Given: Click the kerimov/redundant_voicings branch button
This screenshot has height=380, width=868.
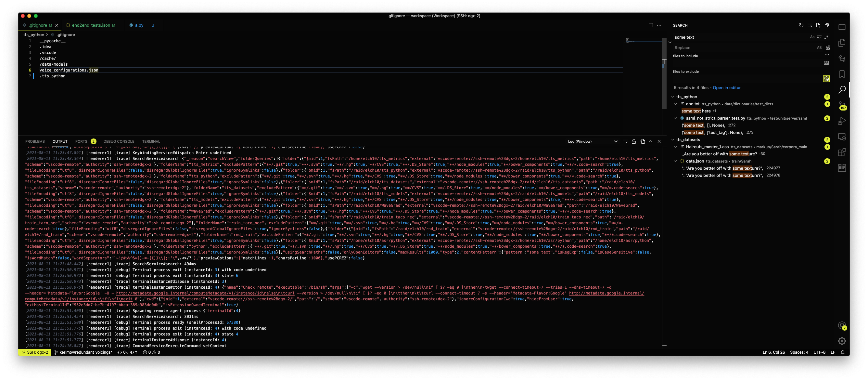Looking at the screenshot, I should [83, 352].
